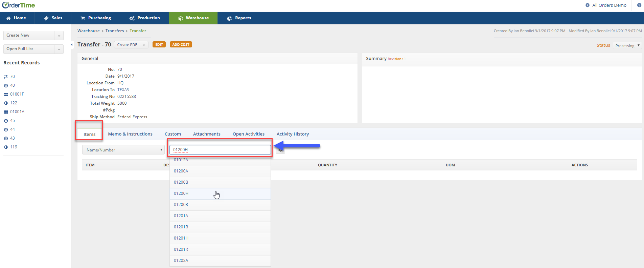
Task: Choose item 01201A in the suggestion list
Action: [220, 216]
